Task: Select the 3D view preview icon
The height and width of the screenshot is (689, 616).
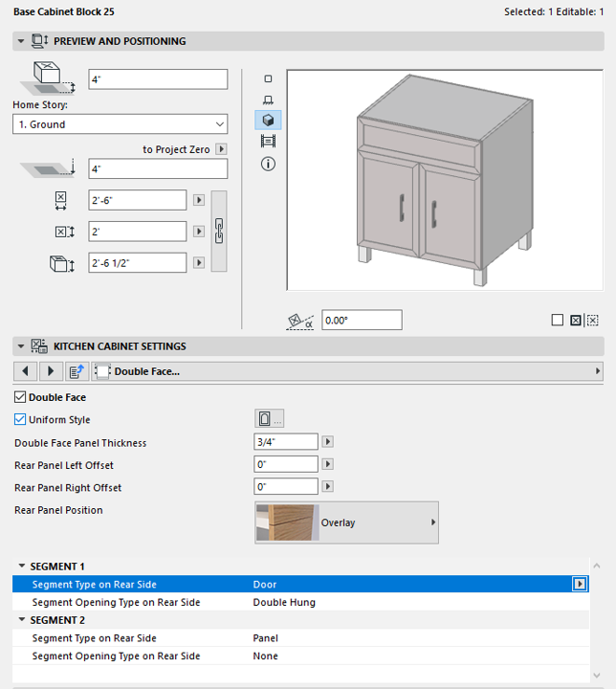Action: coord(268,121)
